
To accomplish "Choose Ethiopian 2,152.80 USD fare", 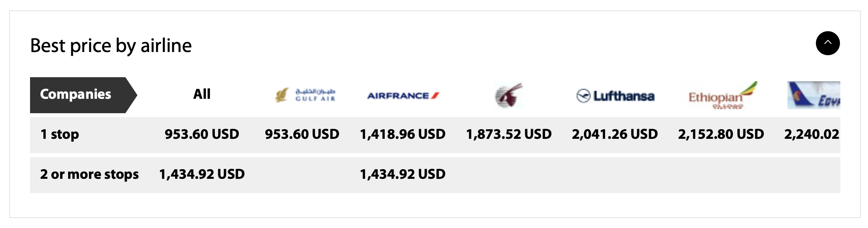I will 721,134.
